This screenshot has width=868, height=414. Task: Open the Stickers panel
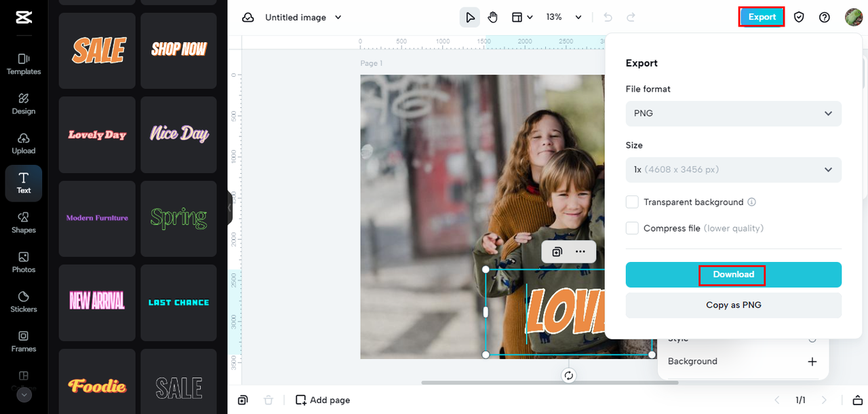[24, 301]
